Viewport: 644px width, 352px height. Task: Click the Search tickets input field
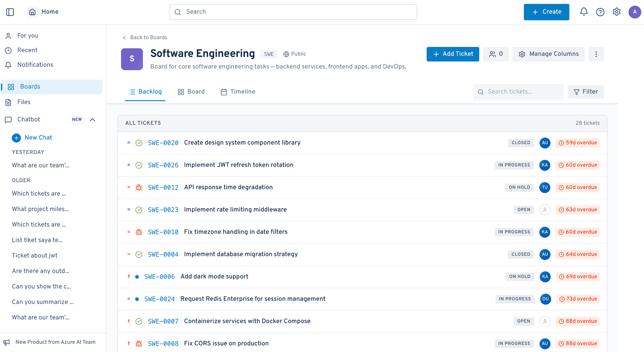pos(518,92)
